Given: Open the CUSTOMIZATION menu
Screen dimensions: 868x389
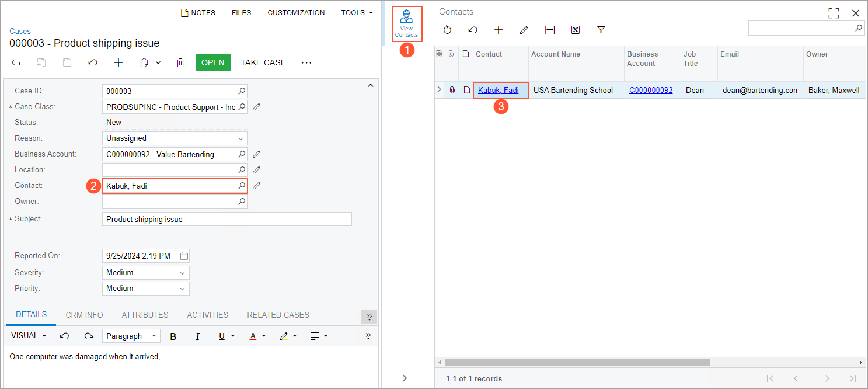Looking at the screenshot, I should pos(296,12).
